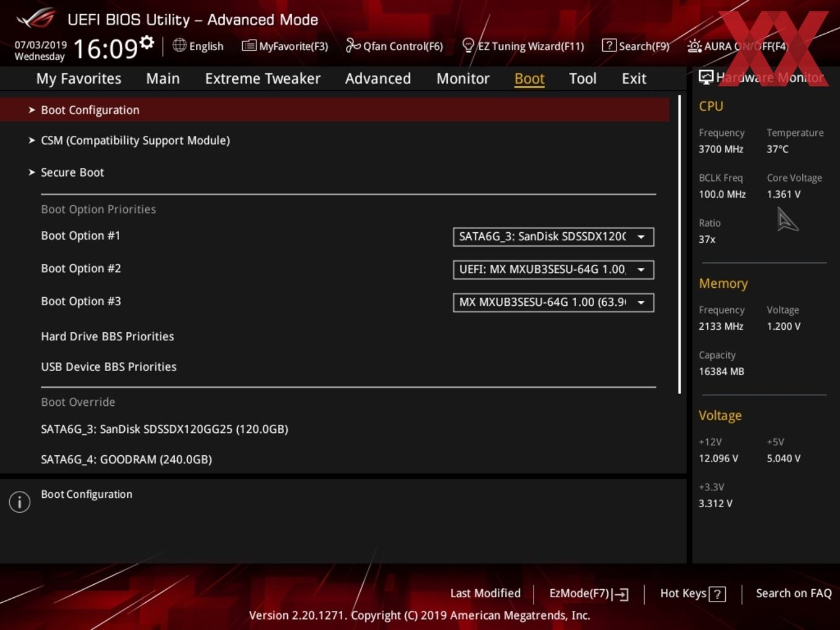This screenshot has height=630, width=840.
Task: Go to the Advanced tab
Action: 378,78
